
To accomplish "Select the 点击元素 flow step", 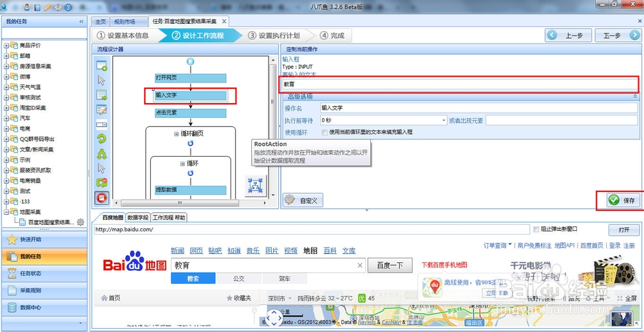I will [x=191, y=113].
